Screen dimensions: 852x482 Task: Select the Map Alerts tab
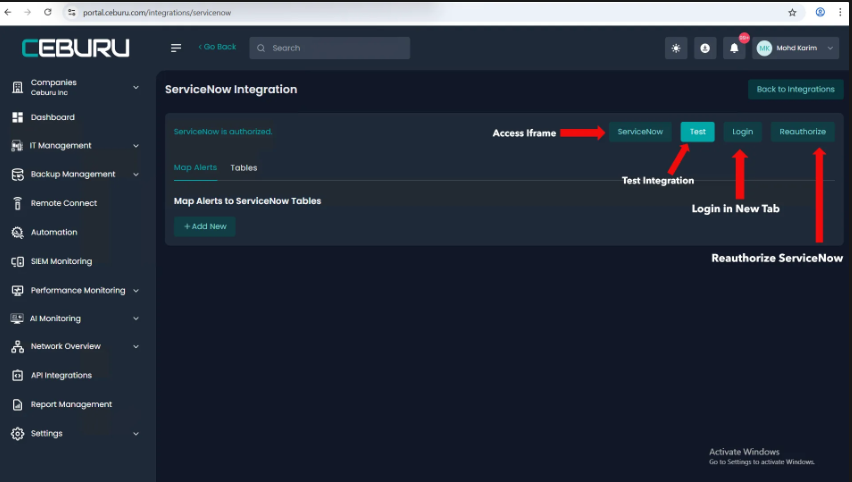pyautogui.click(x=195, y=167)
